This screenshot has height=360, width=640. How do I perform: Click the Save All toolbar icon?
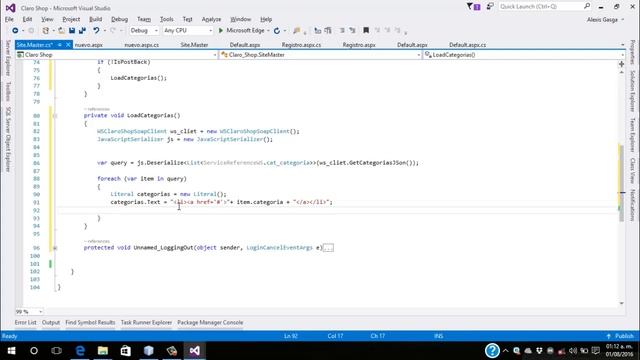(x=82, y=31)
